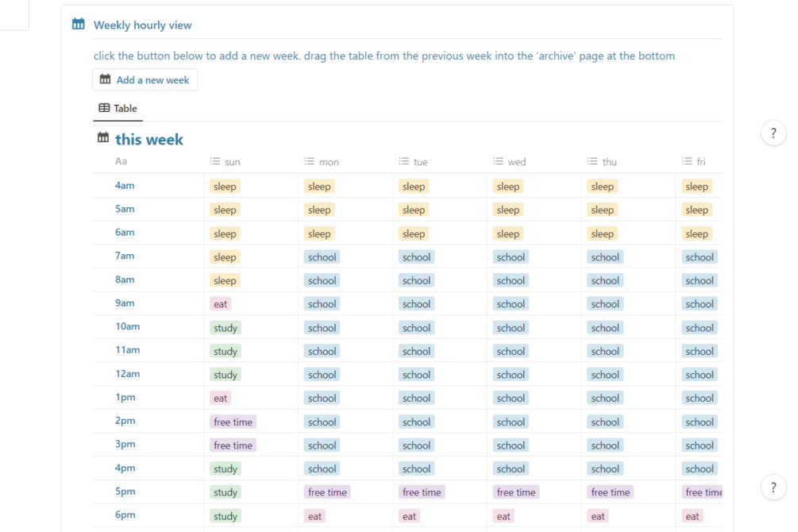Switch to the Table view tab
Viewport: 798px width, 532px height.
point(118,108)
